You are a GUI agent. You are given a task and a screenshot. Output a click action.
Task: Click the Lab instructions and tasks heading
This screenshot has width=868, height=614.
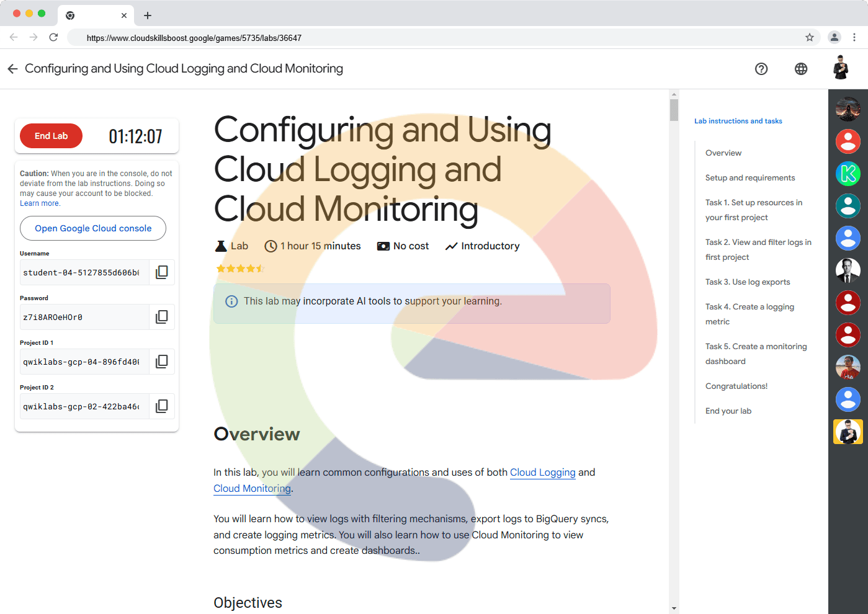(738, 122)
